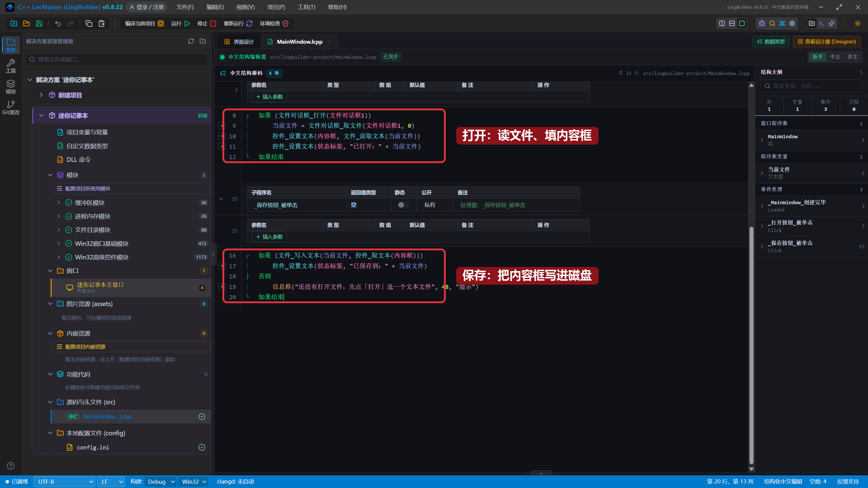The width and height of the screenshot is (868, 488).
Task: Open the 帮助(H) menu
Action: (x=337, y=7)
